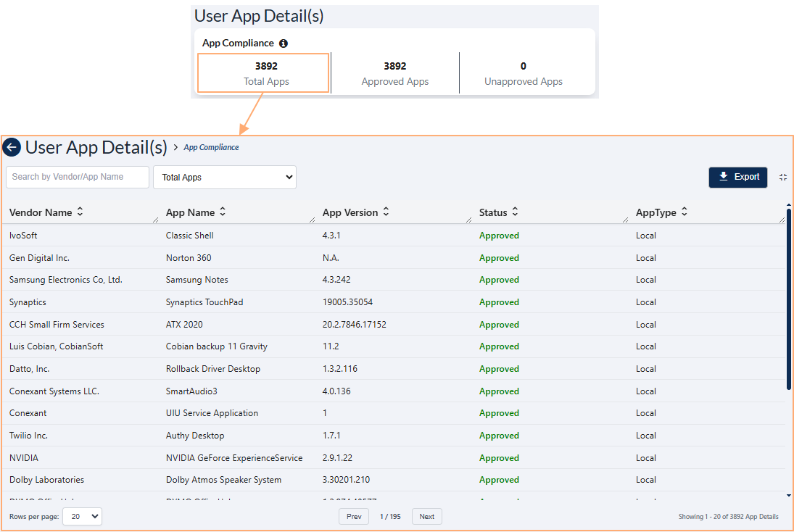Click the back arrow beside User App Detail(s)
794x532 pixels.
click(12, 147)
